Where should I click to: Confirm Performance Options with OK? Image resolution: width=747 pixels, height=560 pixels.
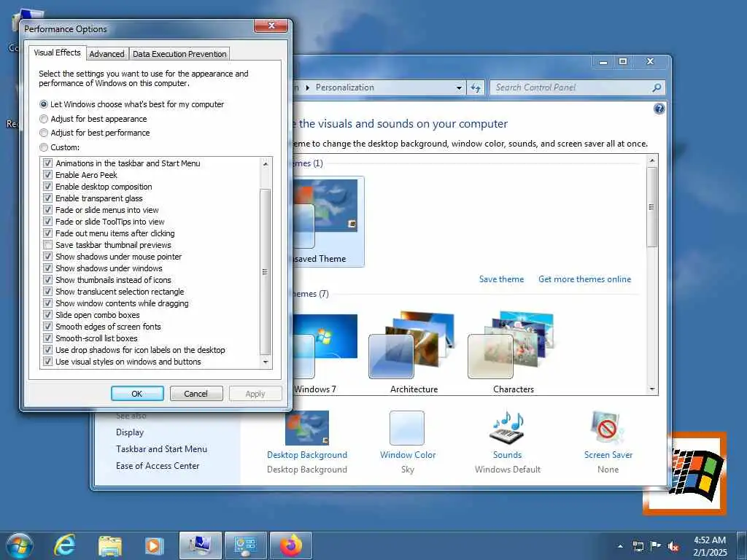point(137,394)
